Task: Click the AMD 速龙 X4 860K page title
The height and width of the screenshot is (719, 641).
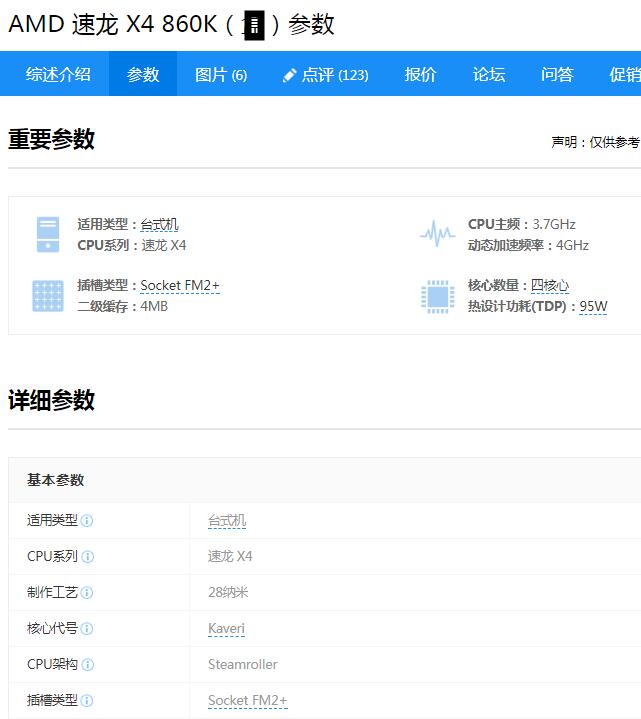Action: tap(171, 24)
